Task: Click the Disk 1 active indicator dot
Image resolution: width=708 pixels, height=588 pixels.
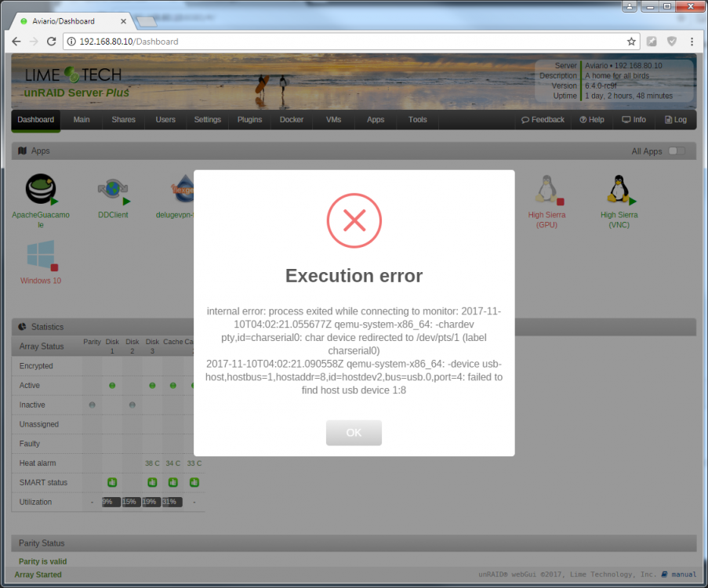Action: (x=112, y=386)
